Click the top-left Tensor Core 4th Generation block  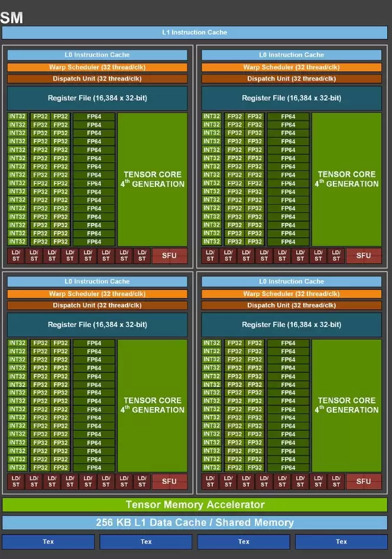click(x=153, y=179)
